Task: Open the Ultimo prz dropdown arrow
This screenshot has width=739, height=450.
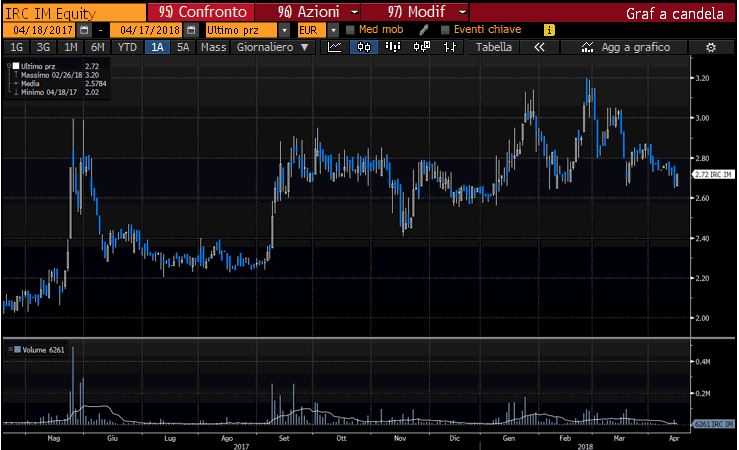Action: [x=284, y=30]
